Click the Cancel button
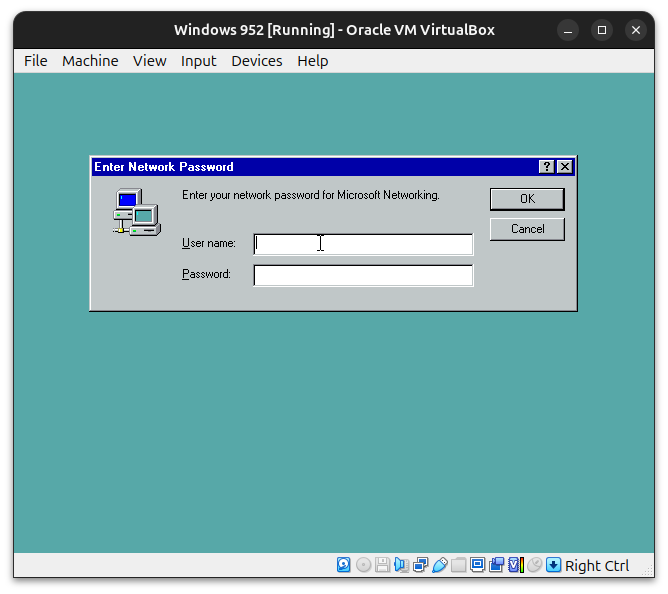This screenshot has height=594, width=668. coord(527,229)
